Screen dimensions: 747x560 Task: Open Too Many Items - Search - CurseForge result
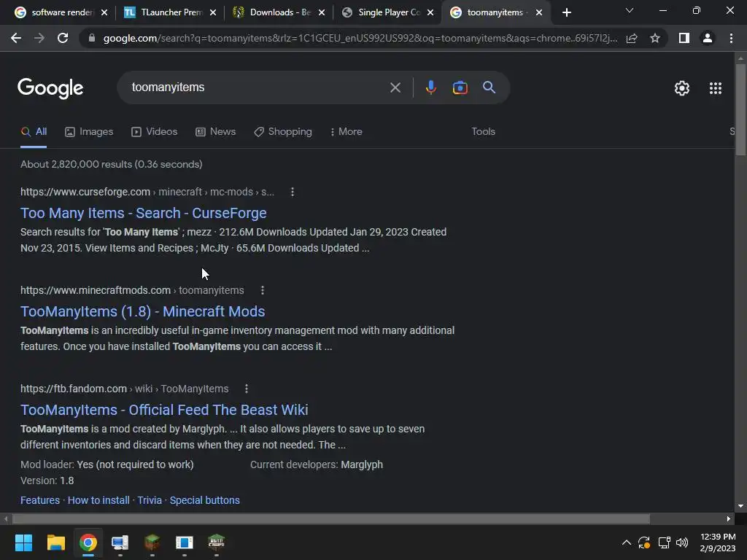tap(144, 213)
